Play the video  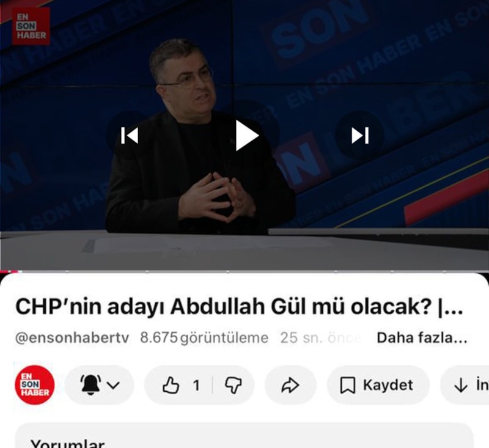(247, 135)
